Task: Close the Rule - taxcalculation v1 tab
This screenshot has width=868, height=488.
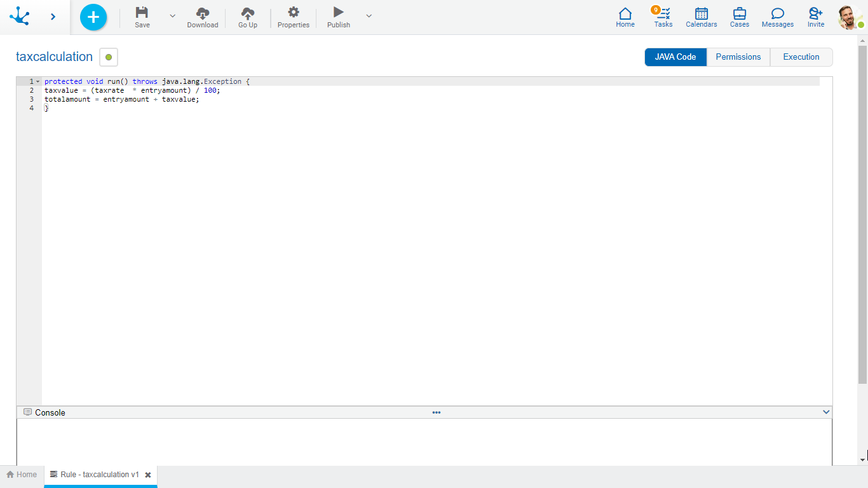Action: (x=148, y=475)
